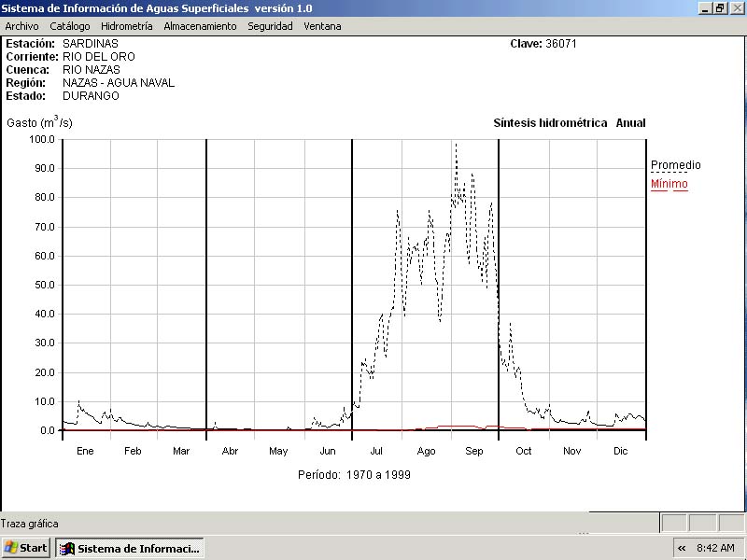Screen dimensions: 747x560
Task: Open the Almacenamiento menu
Action: [x=200, y=26]
